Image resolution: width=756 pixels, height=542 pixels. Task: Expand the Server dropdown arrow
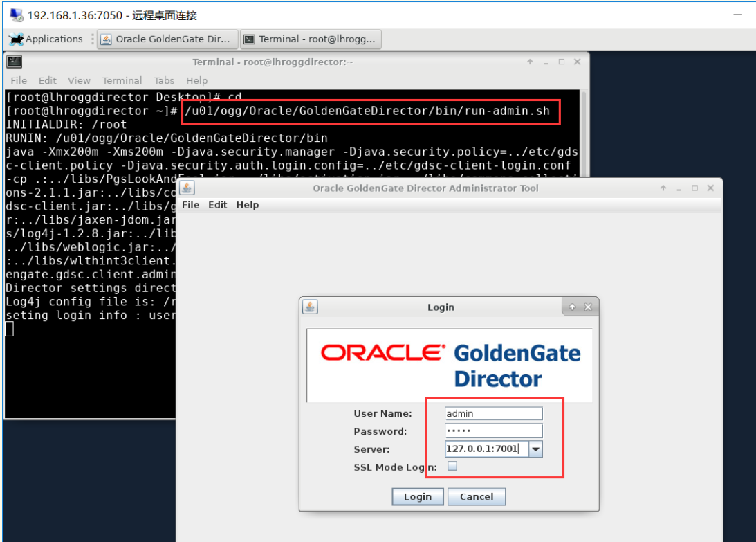click(x=535, y=449)
